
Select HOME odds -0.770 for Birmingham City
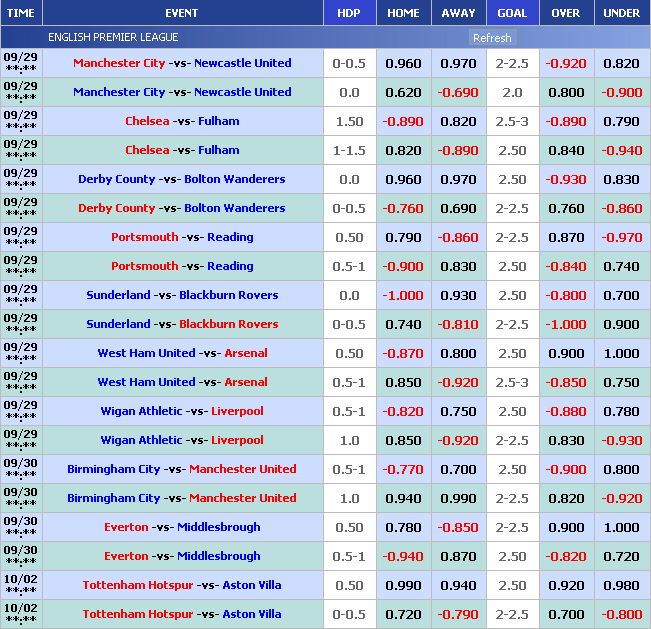403,469
